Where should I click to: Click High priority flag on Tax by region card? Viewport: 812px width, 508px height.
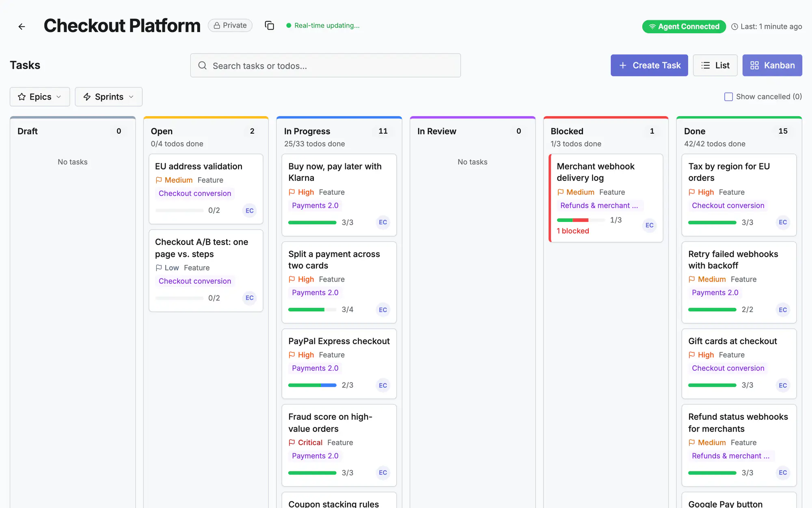[701, 192]
